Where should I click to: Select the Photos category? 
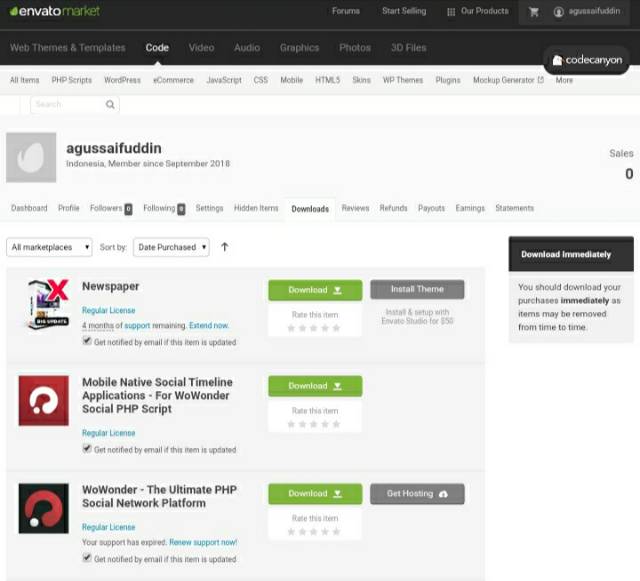coord(355,48)
